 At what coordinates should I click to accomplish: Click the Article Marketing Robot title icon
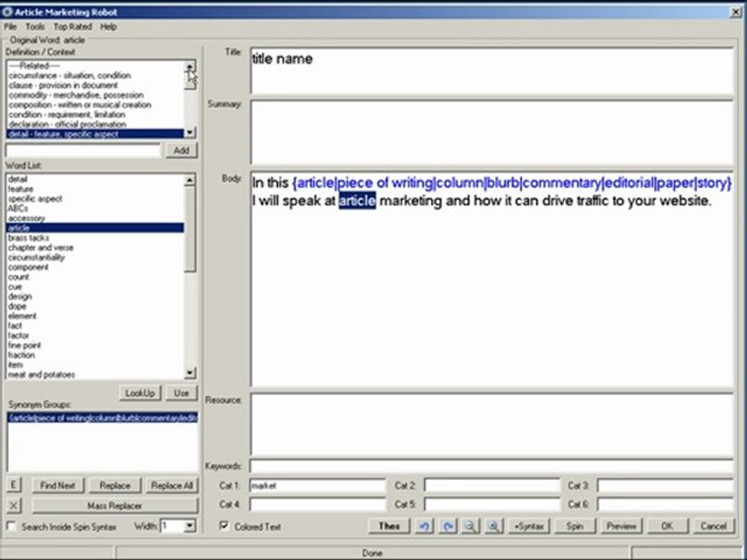point(7,12)
